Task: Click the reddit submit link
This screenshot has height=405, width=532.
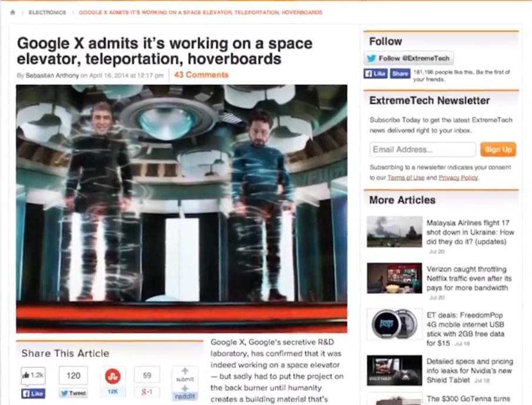Action: point(185,379)
